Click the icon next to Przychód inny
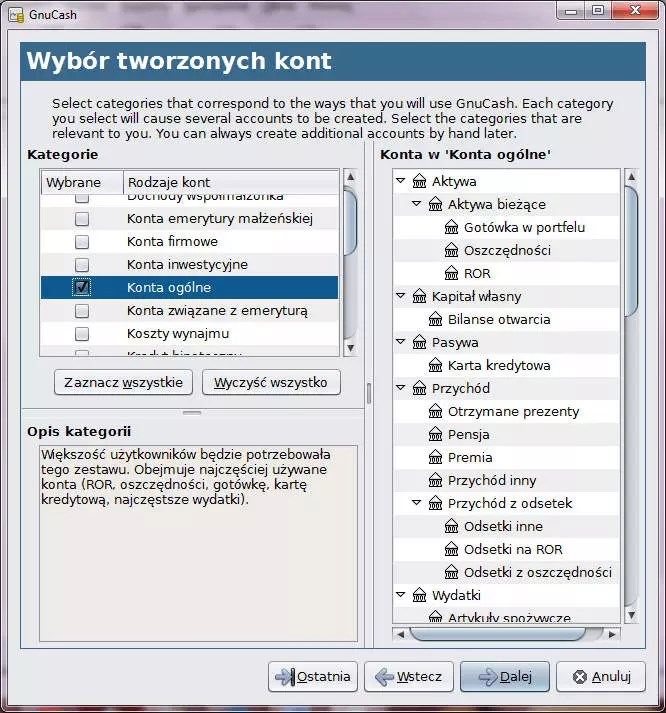 (435, 481)
